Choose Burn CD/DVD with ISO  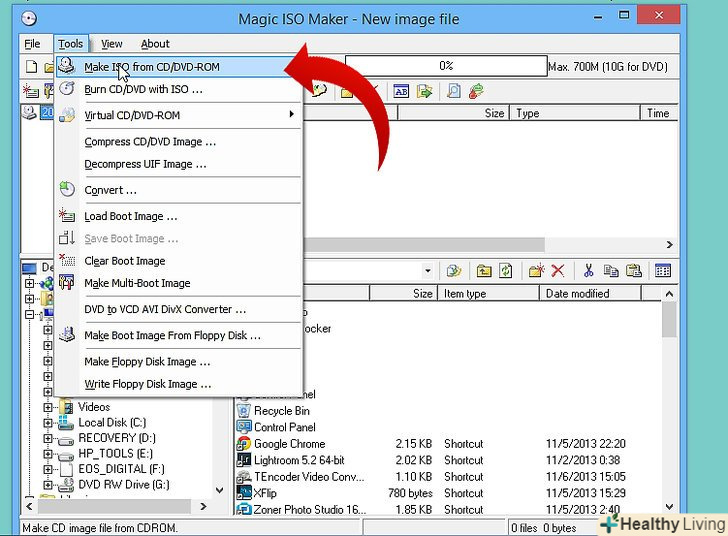click(x=178, y=89)
